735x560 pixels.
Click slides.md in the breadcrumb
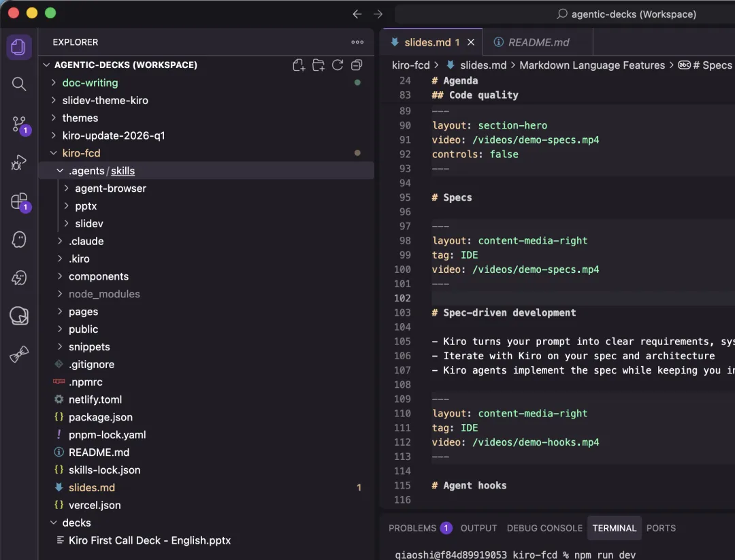[483, 65]
